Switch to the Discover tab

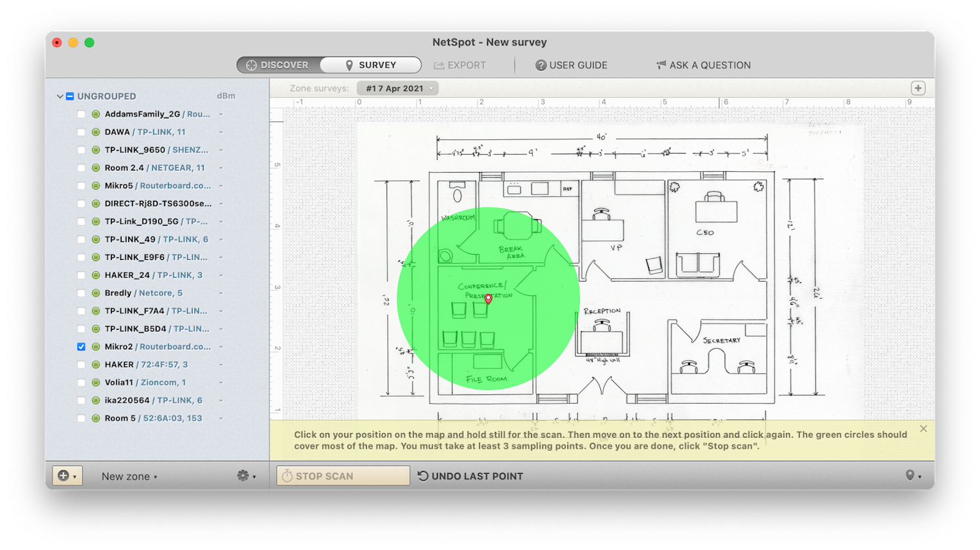tap(280, 64)
